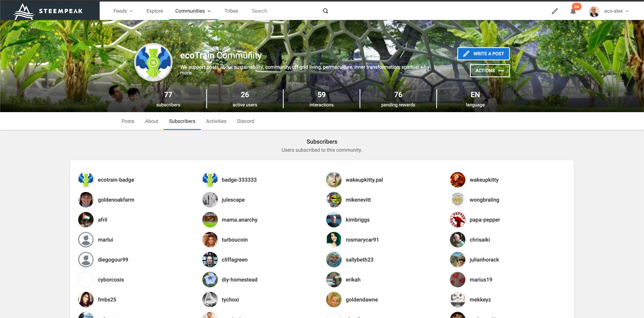Go to the Tribes page

pos(231,11)
